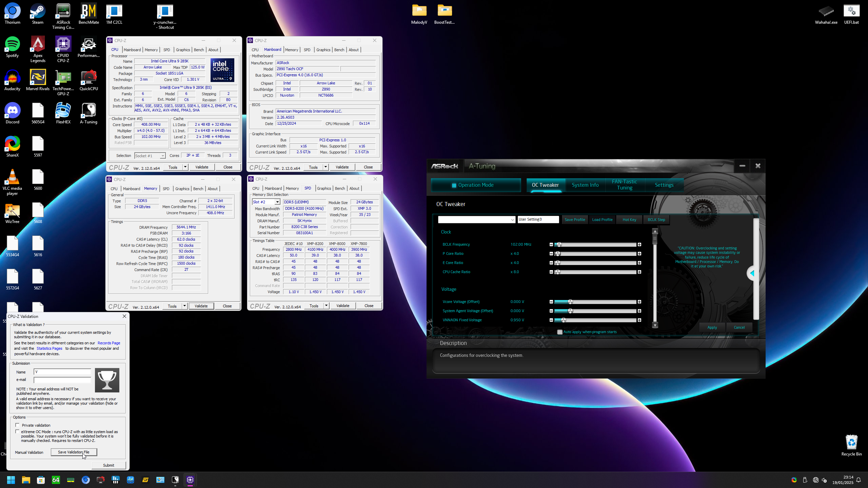Open WizTree desktop icon

[13, 213]
